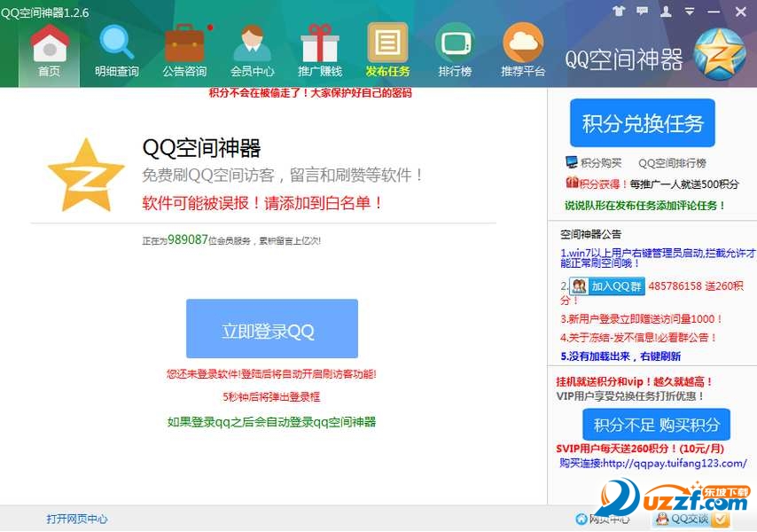Click the 989087 member count text
The height and width of the screenshot is (532, 757).
[x=188, y=239]
